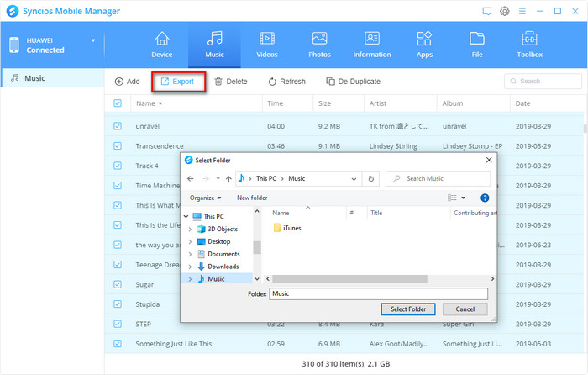Uncheck the Transcendence checkbox
Screen dimensions: 588x375
[x=118, y=146]
